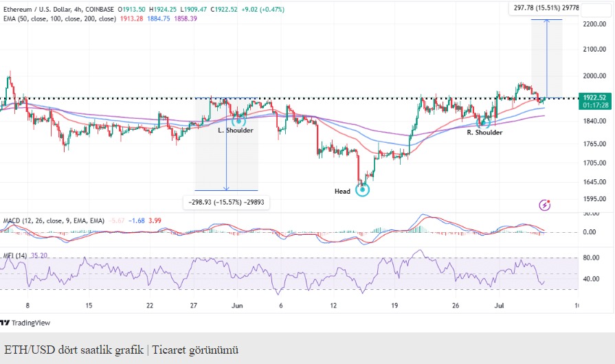
Task: Click the -298.93 (-15.57%) measurement label
Action: tap(226, 202)
